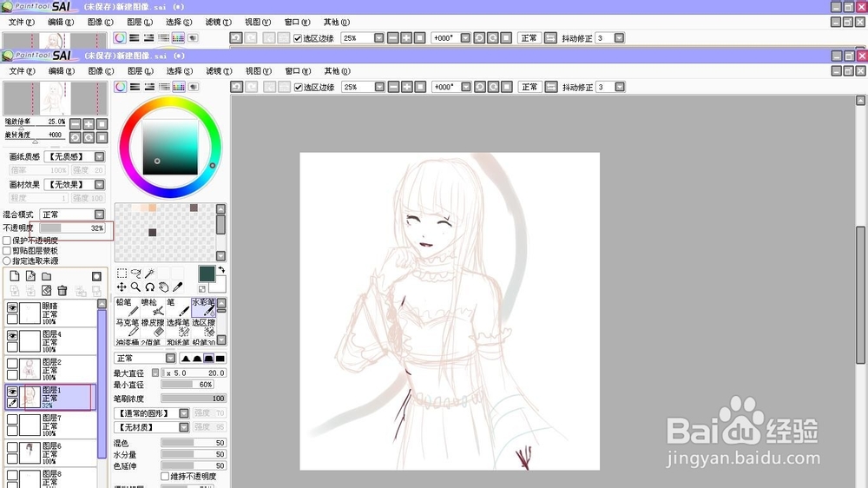This screenshot has width=868, height=488.
Task: Open brush blend mode 正常 dropdown
Action: (x=170, y=359)
